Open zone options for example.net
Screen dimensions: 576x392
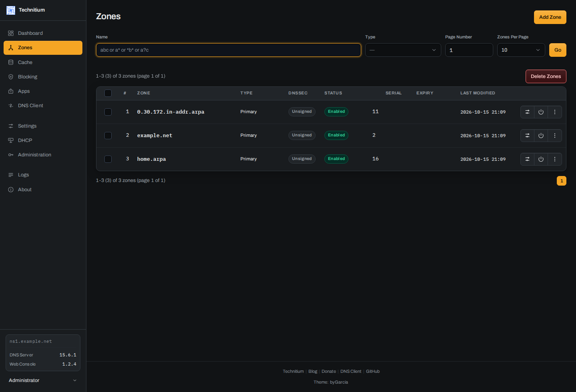pos(527,136)
